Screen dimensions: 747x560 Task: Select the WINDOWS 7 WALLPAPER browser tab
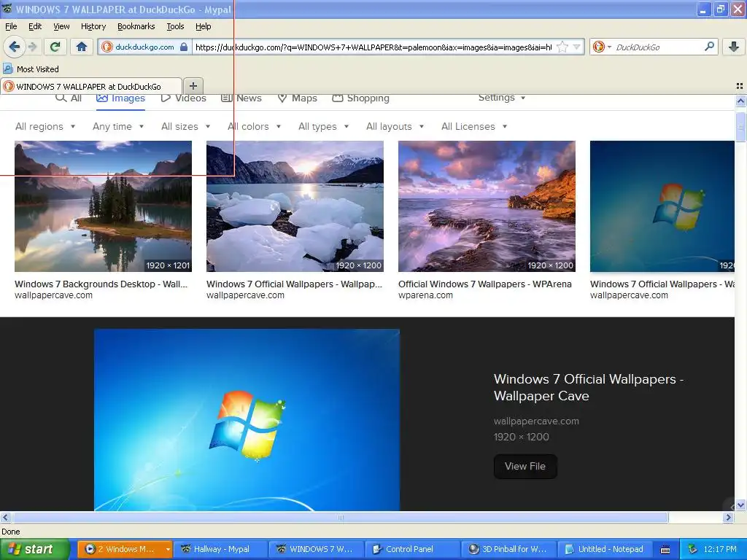click(x=91, y=86)
